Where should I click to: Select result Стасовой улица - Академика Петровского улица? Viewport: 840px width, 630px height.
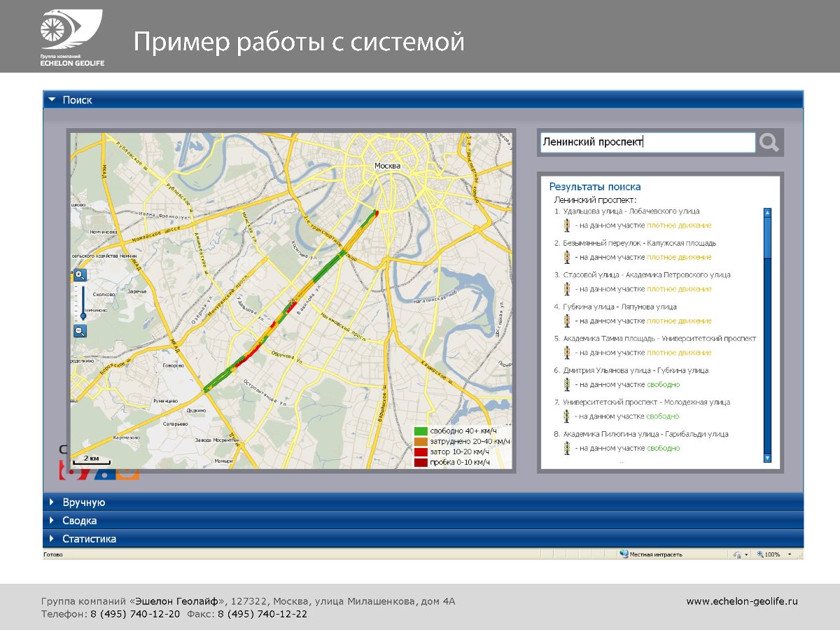pyautogui.click(x=647, y=275)
